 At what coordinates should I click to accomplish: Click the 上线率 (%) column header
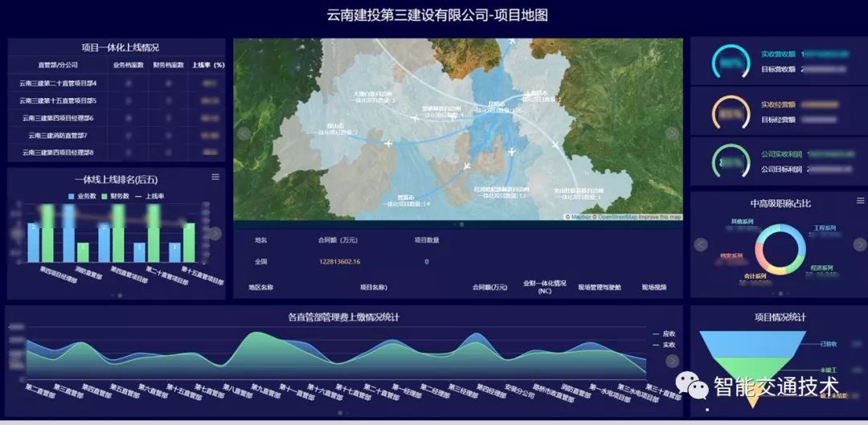pyautogui.click(x=208, y=65)
